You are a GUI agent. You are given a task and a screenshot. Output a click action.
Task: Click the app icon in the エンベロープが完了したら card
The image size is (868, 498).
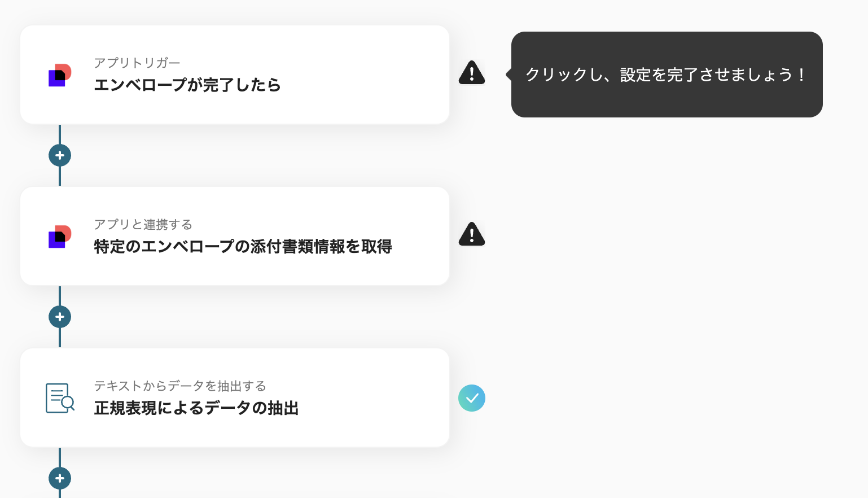pos(60,75)
